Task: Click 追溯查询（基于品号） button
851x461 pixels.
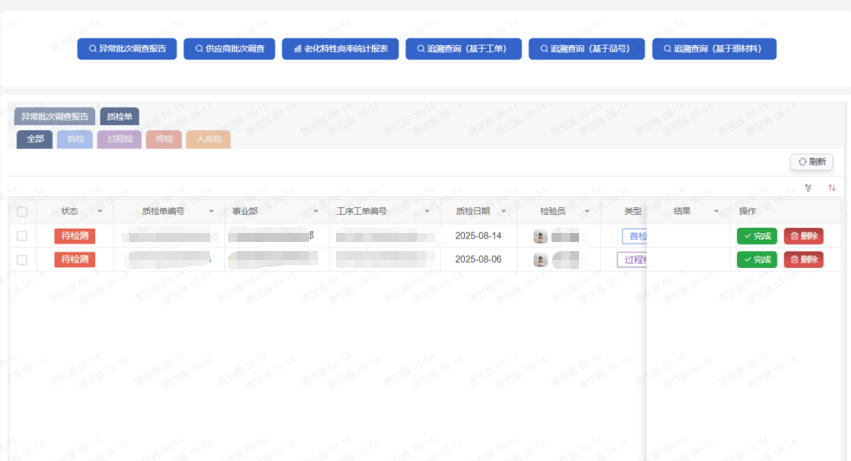Action: [586, 49]
